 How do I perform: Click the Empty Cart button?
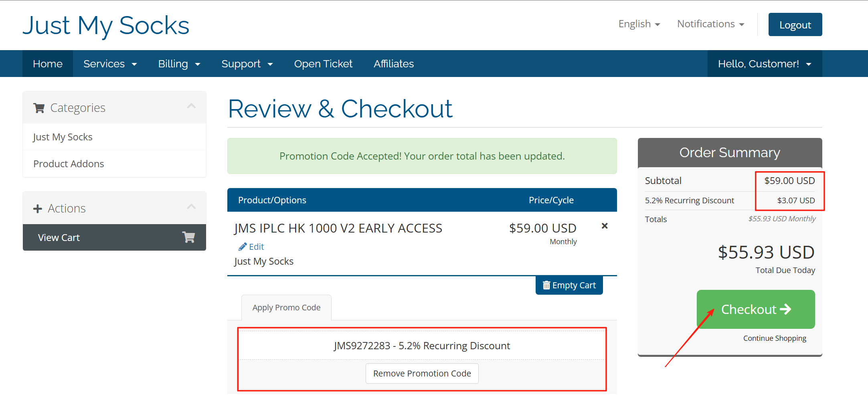[x=569, y=285]
